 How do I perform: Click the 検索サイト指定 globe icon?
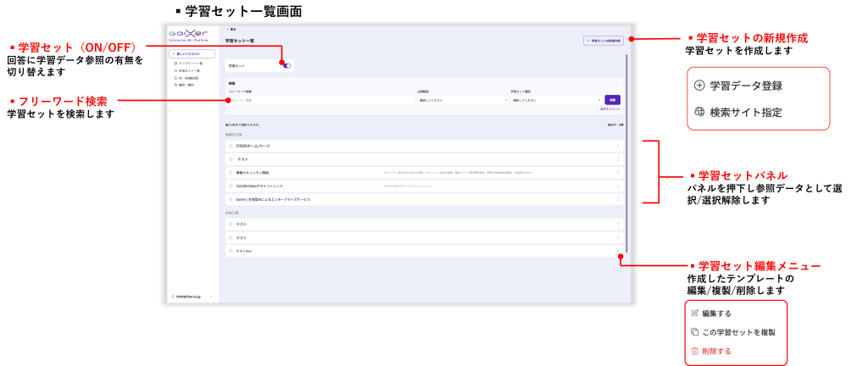(x=699, y=112)
